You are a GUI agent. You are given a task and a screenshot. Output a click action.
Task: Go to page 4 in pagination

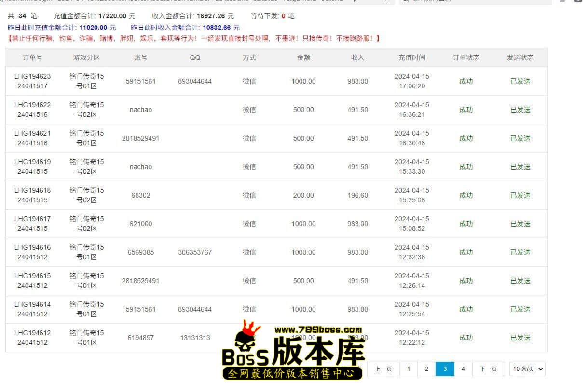point(463,369)
